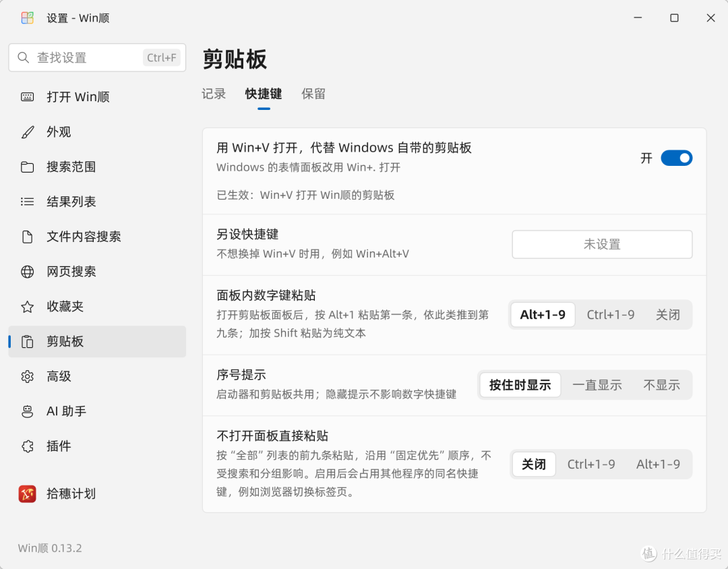Click the 已生效：Win+V 打开 Win顺的剪贴板 status text

click(305, 195)
